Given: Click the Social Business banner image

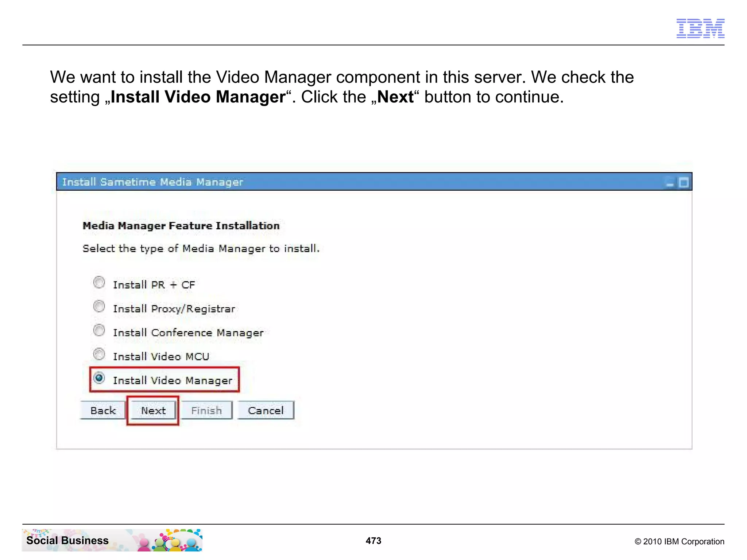Looking at the screenshot, I should tap(112, 540).
